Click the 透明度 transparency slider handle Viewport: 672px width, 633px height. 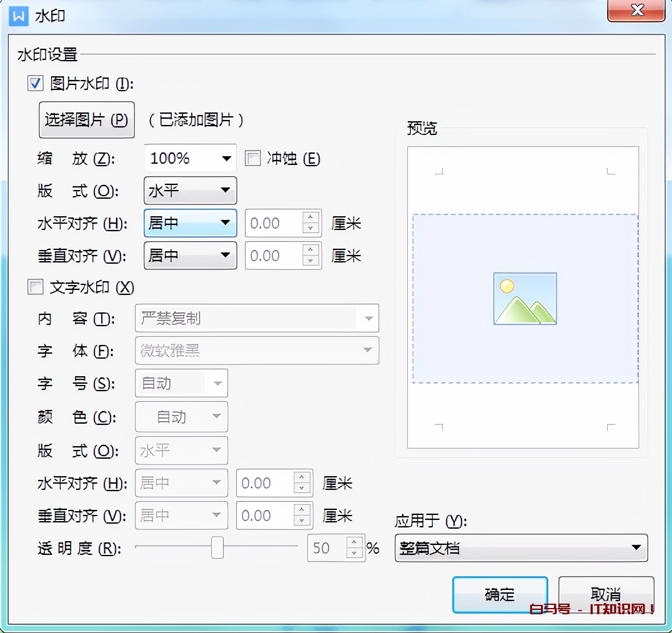(x=217, y=547)
